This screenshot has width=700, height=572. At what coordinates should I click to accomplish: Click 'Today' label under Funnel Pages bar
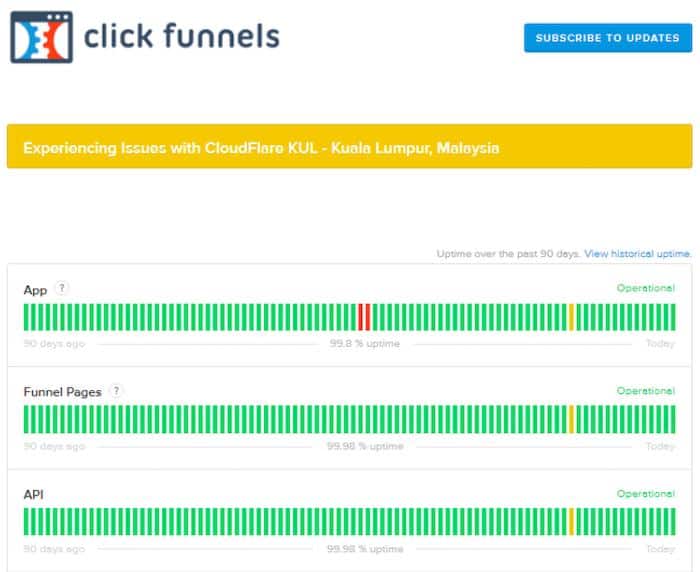coord(660,446)
